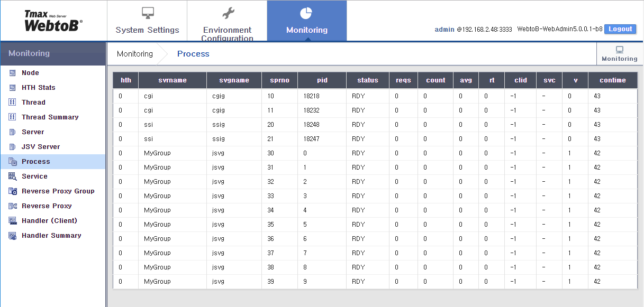Click sprno value 30
Image resolution: width=644 pixels, height=307 pixels.
tap(271, 153)
